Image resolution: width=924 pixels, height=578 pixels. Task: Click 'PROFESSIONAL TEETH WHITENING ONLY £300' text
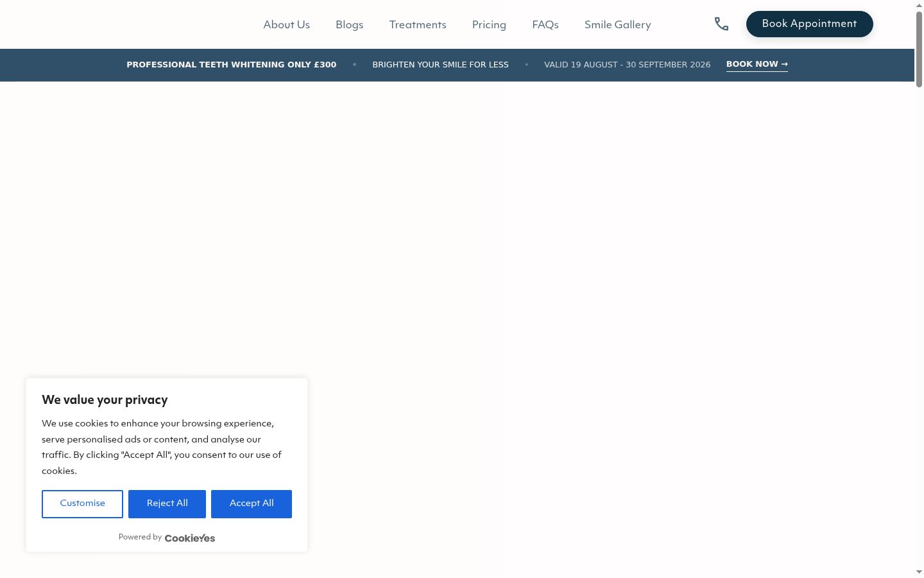(x=231, y=65)
